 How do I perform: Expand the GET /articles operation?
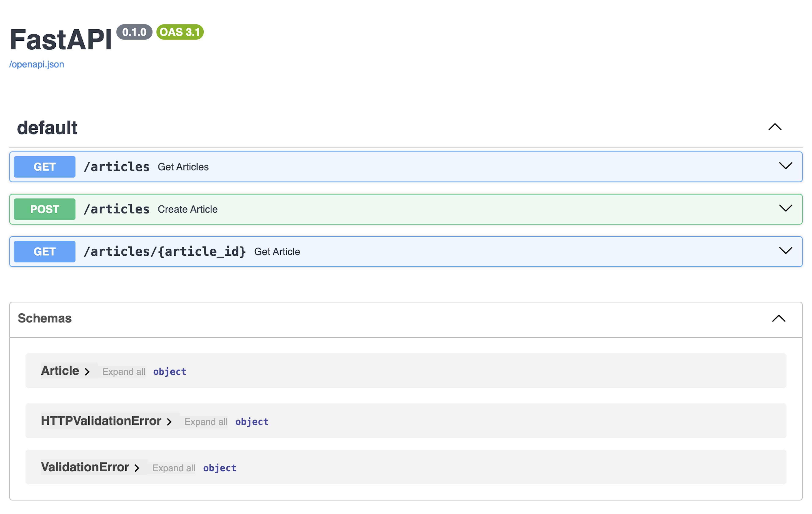click(786, 166)
